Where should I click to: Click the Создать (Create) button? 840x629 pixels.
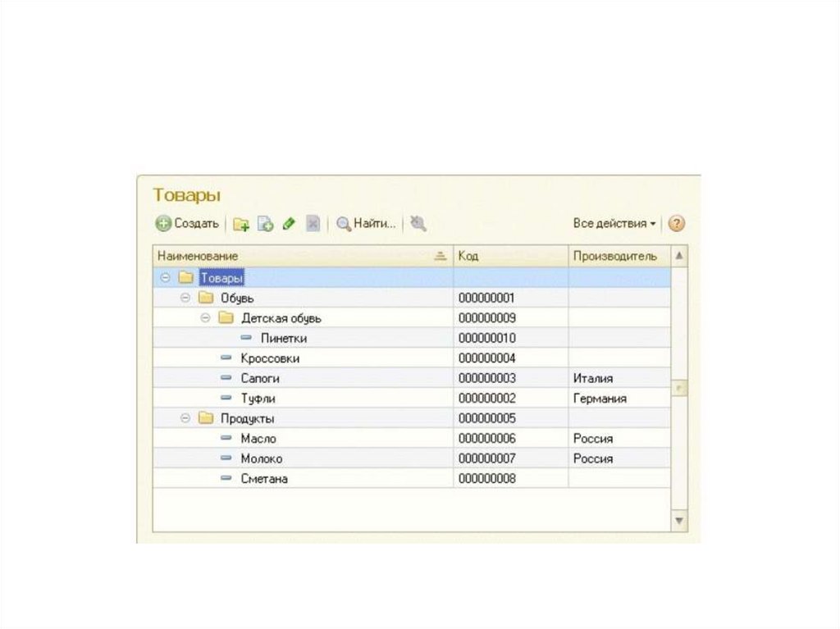coord(188,223)
